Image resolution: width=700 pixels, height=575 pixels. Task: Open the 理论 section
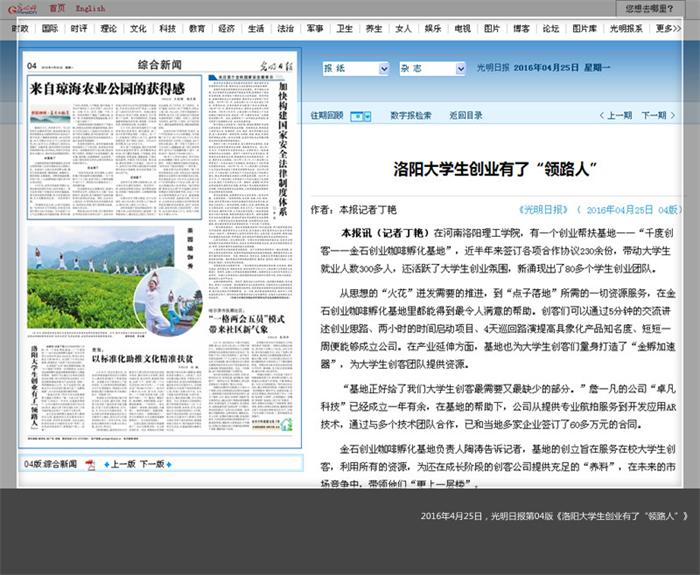(x=108, y=29)
